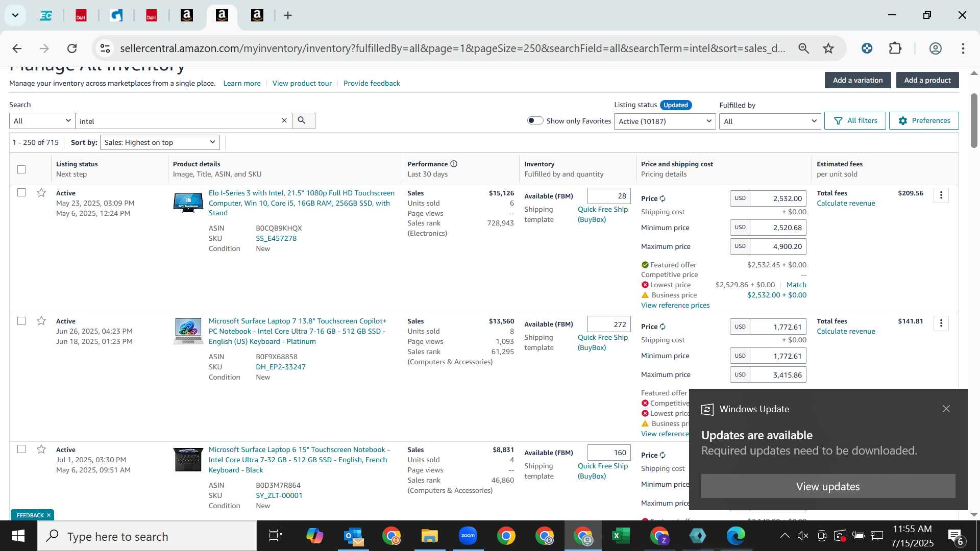Open a new browser tab with plus icon
980x551 pixels.
coord(288,16)
